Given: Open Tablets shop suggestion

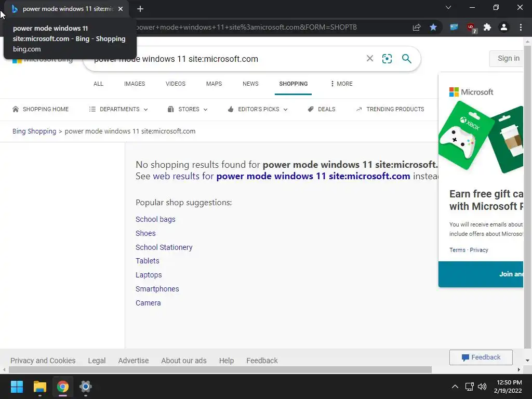Looking at the screenshot, I should point(147,261).
